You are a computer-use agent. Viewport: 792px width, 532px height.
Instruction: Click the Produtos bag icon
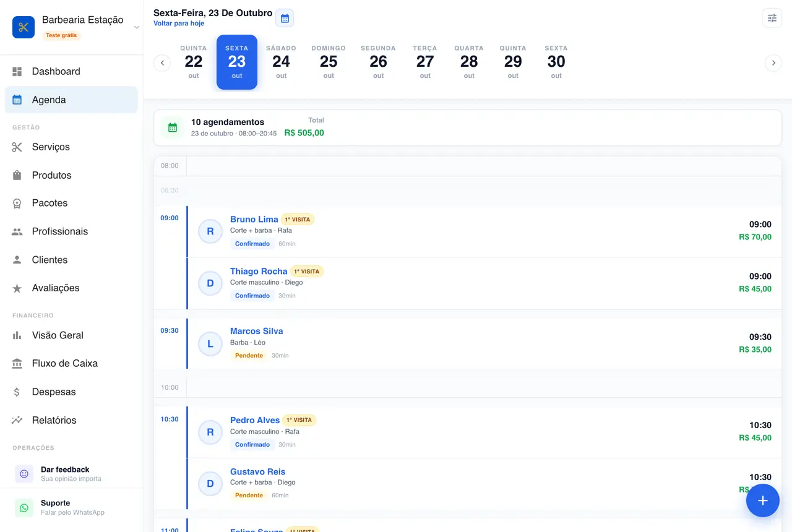click(17, 176)
